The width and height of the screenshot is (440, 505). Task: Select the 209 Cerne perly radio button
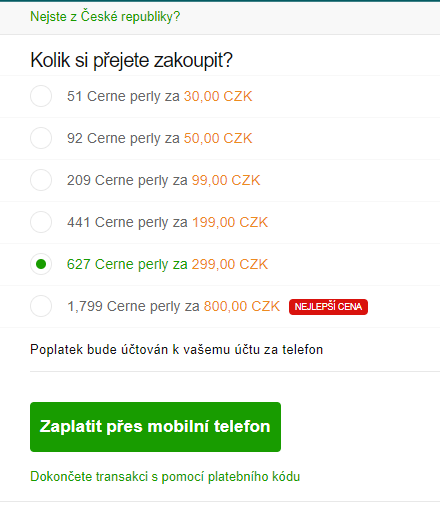(41, 180)
